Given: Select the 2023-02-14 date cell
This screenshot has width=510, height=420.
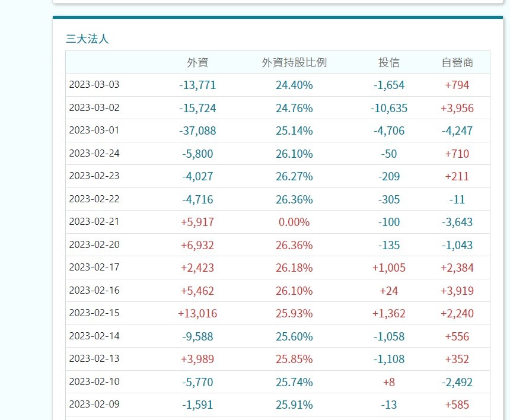Looking at the screenshot, I should 94,336.
